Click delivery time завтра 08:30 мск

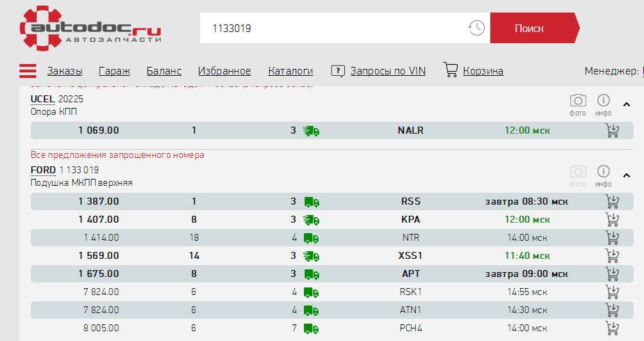[x=526, y=202]
